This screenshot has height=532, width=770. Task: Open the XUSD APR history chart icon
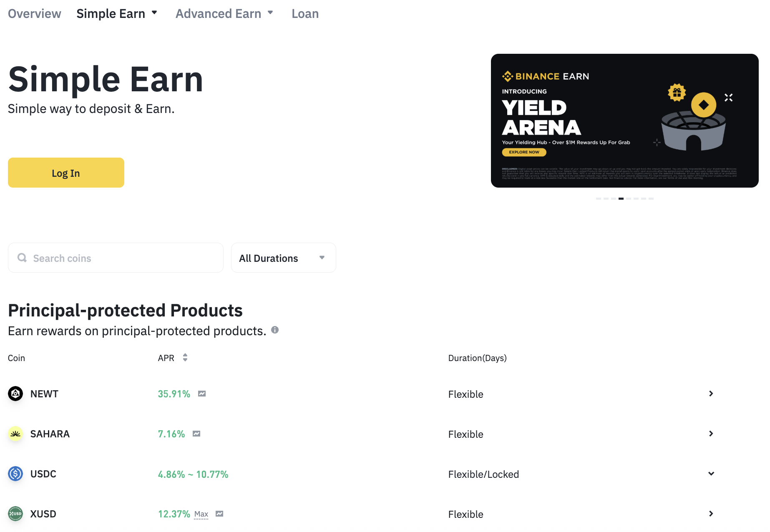(x=219, y=514)
